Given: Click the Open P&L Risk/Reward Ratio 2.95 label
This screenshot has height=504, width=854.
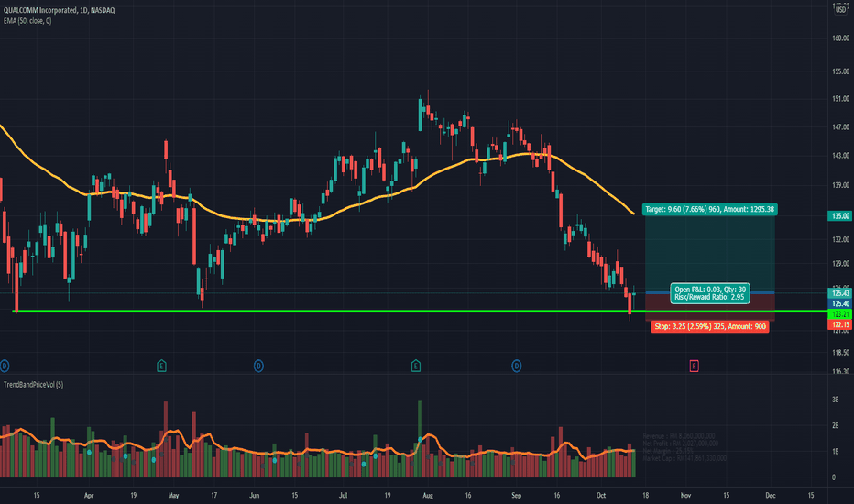Looking at the screenshot, I should pos(710,293).
